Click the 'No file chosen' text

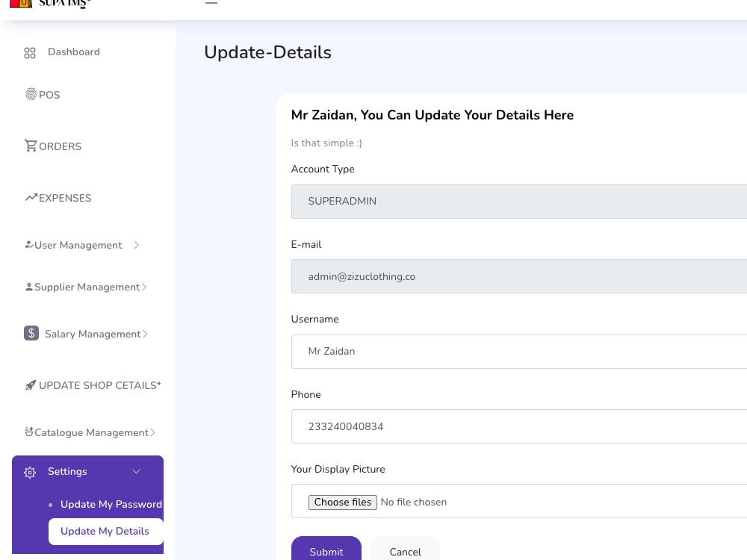click(x=414, y=502)
